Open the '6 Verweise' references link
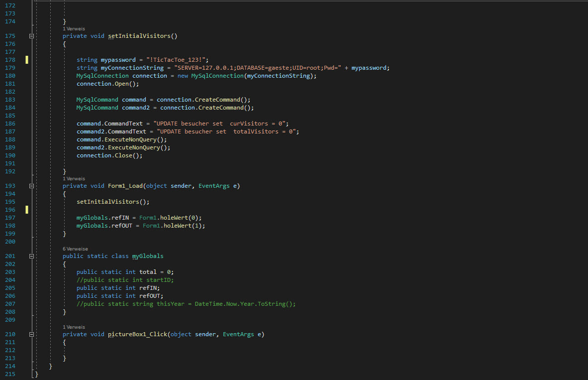 coord(75,249)
